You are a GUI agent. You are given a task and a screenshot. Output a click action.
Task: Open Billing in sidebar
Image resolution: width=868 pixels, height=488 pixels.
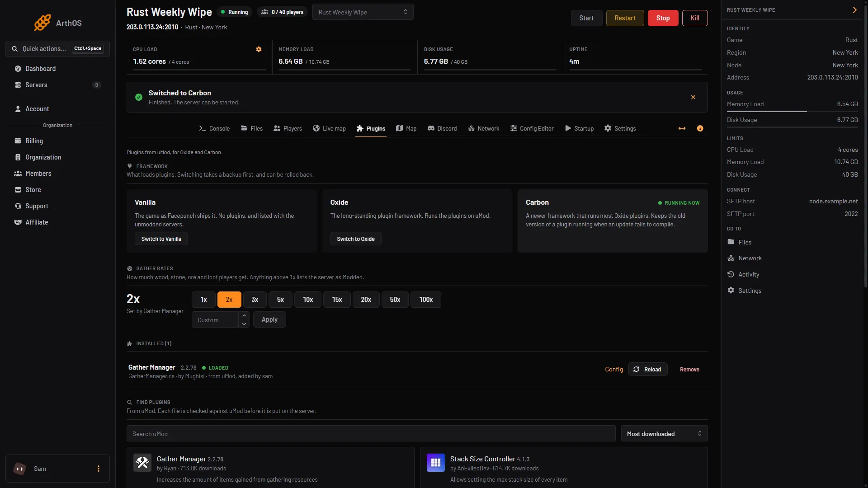[x=57, y=141]
